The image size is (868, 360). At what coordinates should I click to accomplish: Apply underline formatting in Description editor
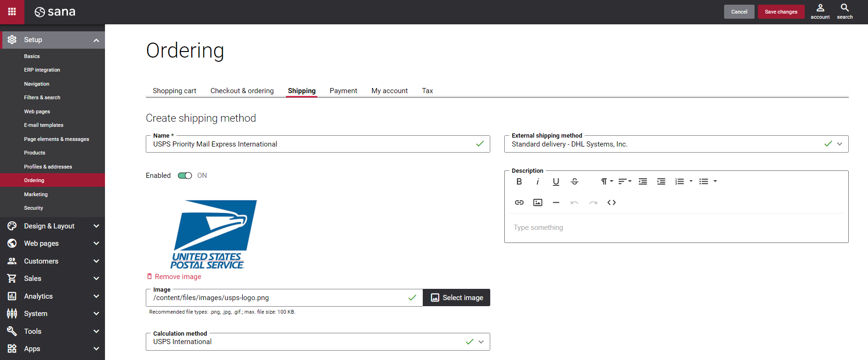pos(556,182)
